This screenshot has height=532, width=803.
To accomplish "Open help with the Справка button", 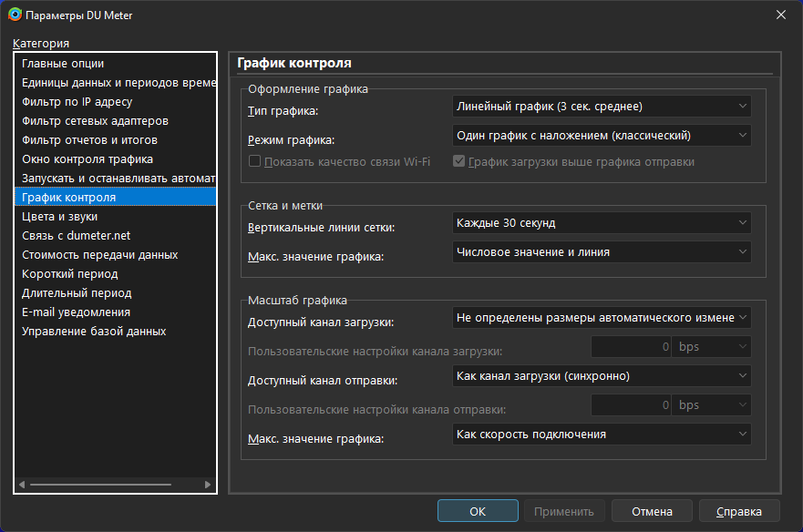I will point(739,511).
